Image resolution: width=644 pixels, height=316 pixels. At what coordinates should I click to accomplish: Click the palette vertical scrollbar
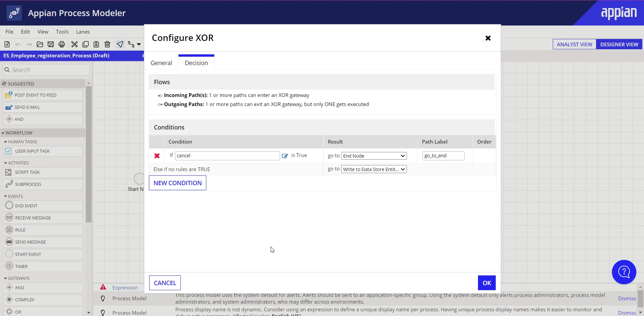click(89, 154)
